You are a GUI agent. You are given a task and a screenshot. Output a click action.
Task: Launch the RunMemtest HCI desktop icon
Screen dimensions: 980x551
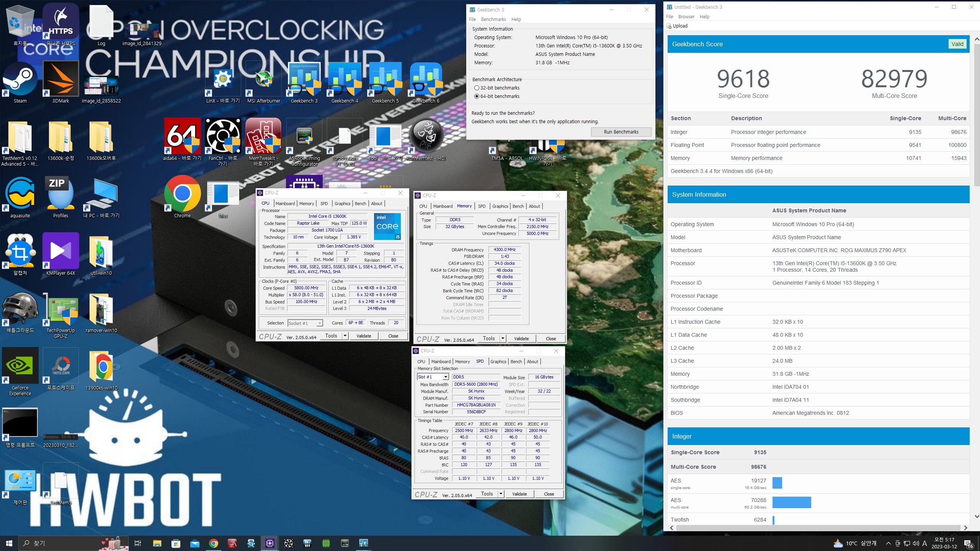426,140
